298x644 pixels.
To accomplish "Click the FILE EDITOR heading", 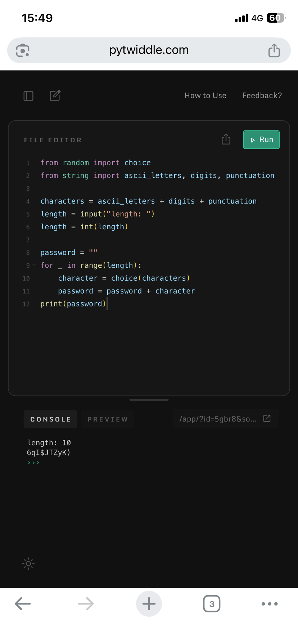I will [x=53, y=140].
